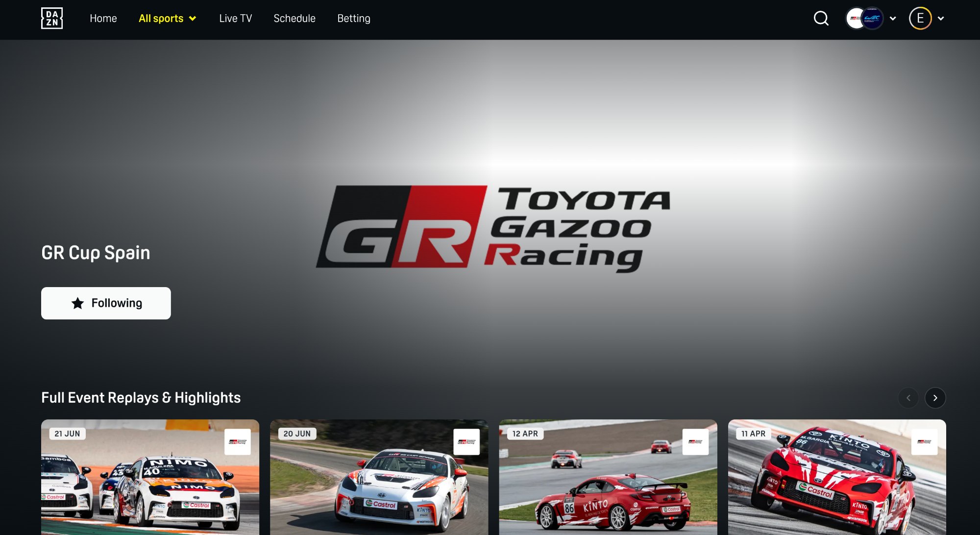
Task: Open the Home page
Action: pyautogui.click(x=103, y=19)
